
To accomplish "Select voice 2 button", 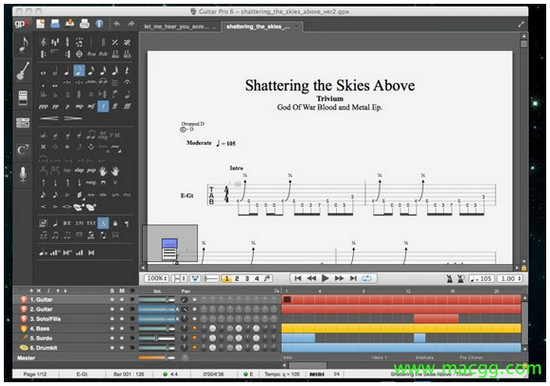I will (237, 278).
